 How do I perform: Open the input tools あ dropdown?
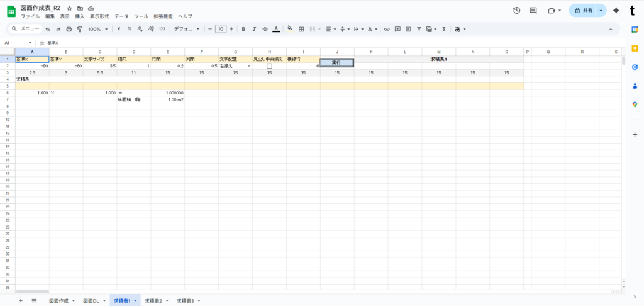coord(460,29)
